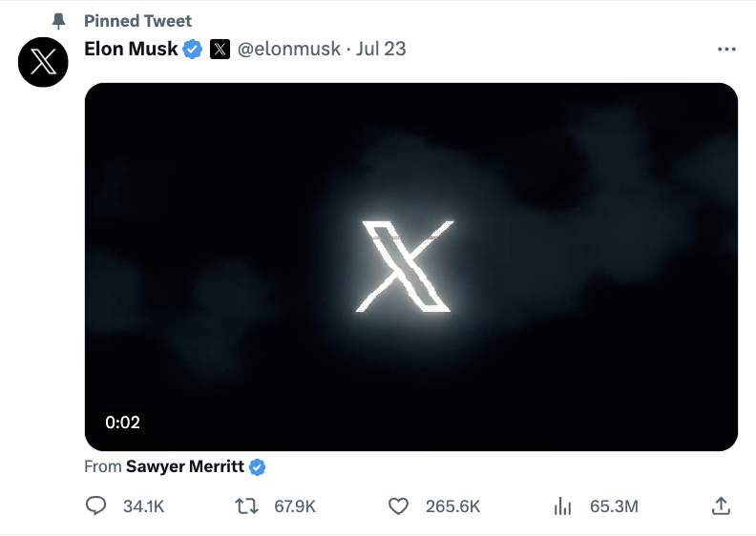Click the 0:02 video duration label

122,422
